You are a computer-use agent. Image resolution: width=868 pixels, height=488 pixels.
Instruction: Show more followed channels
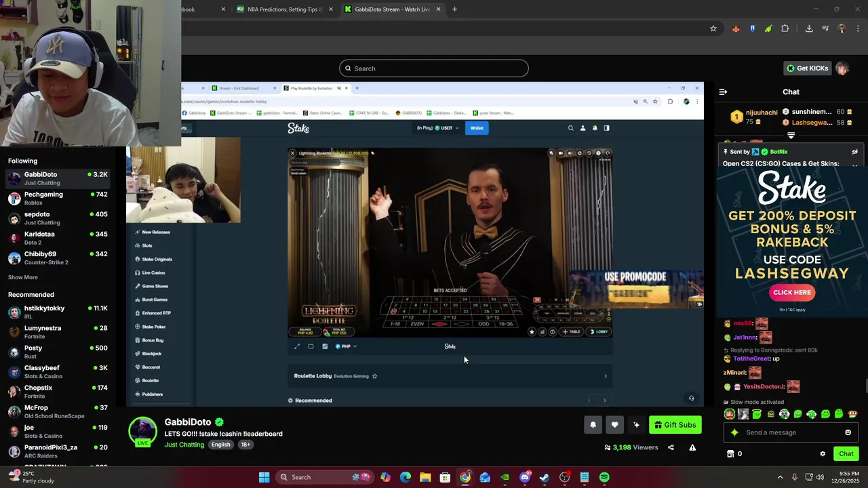pyautogui.click(x=23, y=277)
